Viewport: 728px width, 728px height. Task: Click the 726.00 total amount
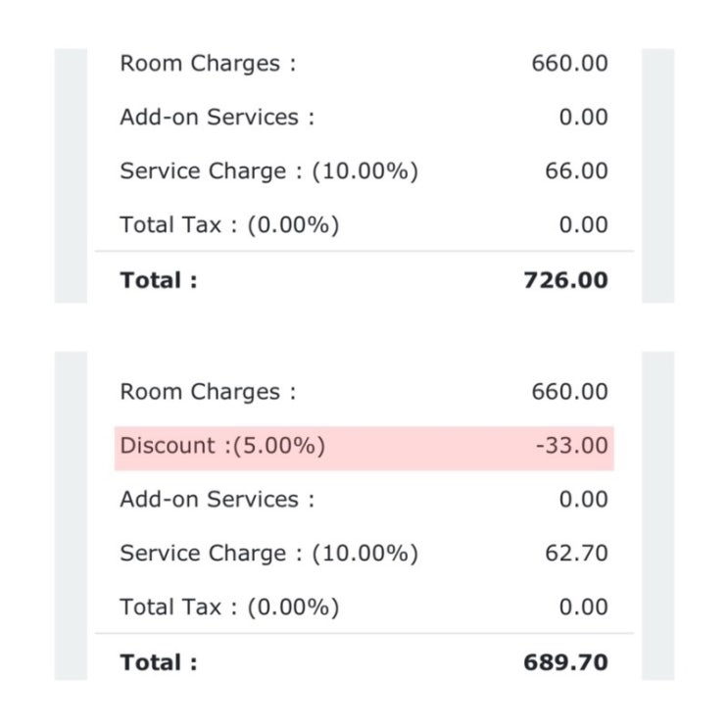tap(565, 280)
